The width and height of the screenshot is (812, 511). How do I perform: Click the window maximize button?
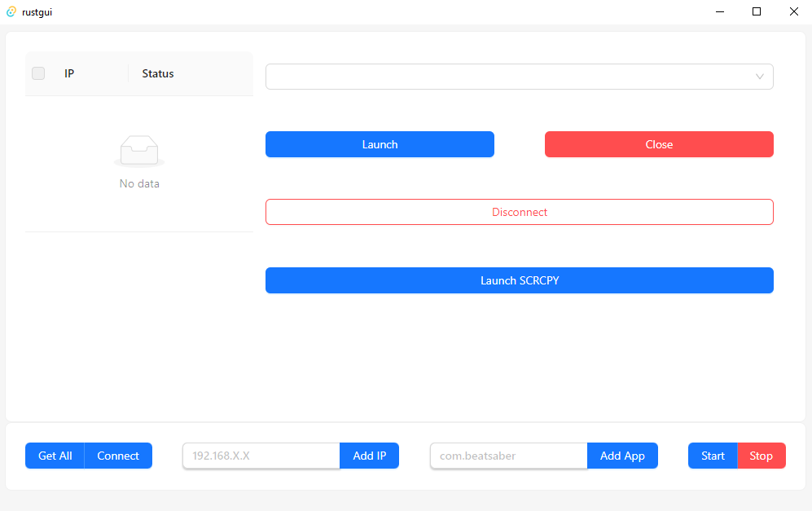pos(757,11)
